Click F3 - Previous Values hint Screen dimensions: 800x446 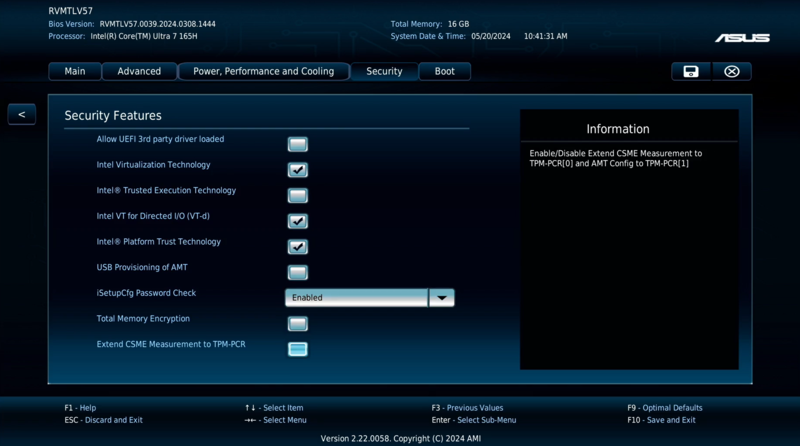tap(467, 408)
